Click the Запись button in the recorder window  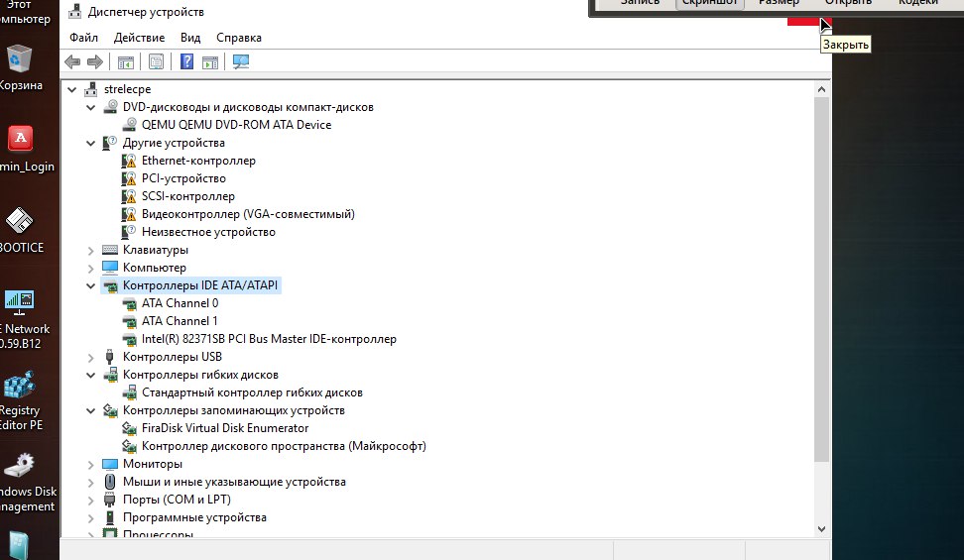click(x=640, y=4)
